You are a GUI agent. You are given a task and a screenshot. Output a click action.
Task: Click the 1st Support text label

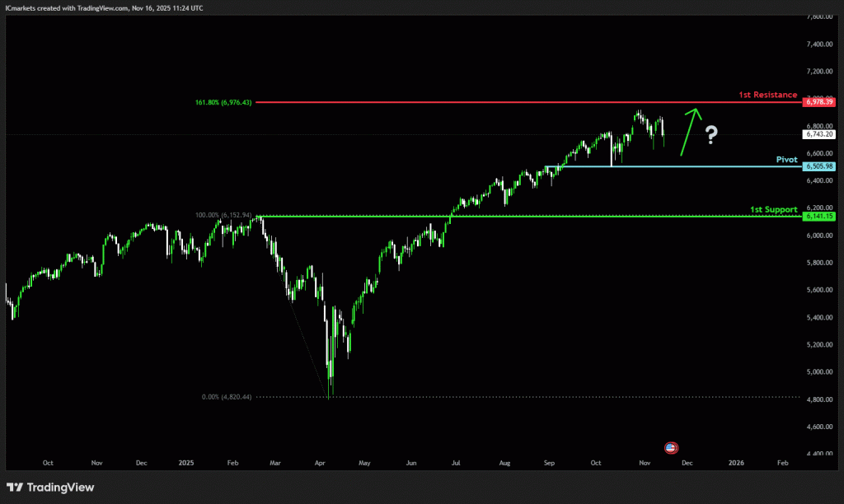(x=773, y=209)
